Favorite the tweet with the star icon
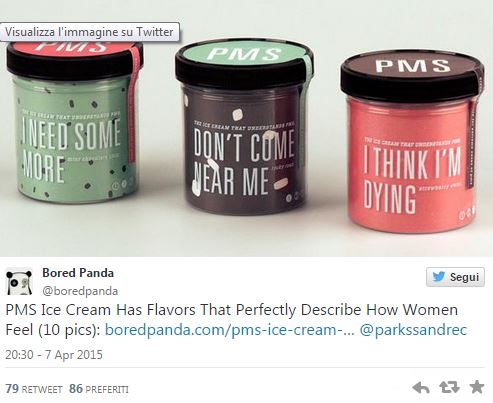 (477, 387)
